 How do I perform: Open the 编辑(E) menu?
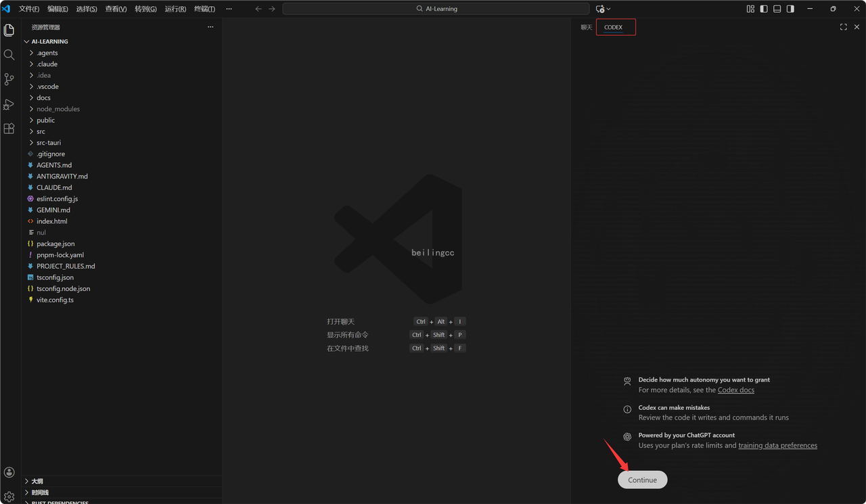point(58,9)
